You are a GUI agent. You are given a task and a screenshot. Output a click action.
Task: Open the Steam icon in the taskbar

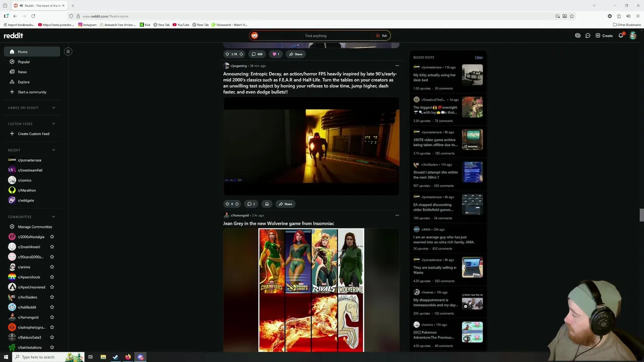(115, 357)
